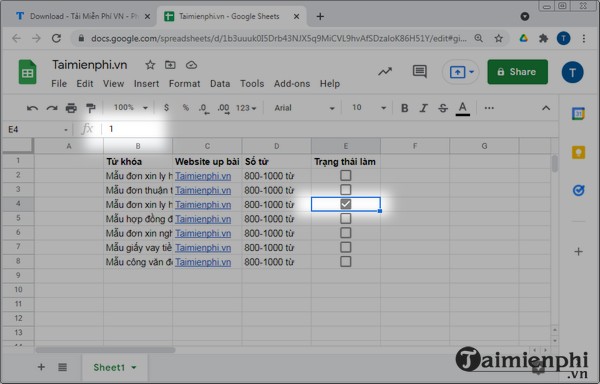Screen dimensions: 600x384
Task: Click the green Share button
Action: point(517,72)
